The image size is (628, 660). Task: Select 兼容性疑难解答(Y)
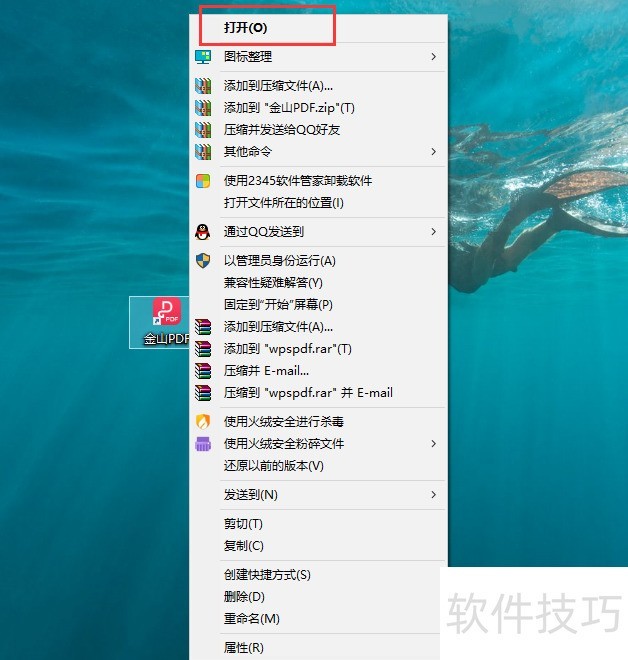click(x=273, y=283)
